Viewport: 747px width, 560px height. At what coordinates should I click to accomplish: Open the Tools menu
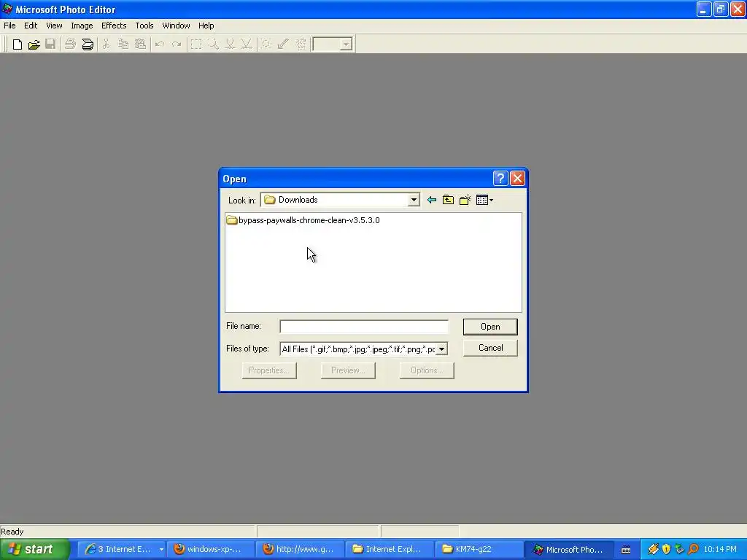click(x=144, y=26)
